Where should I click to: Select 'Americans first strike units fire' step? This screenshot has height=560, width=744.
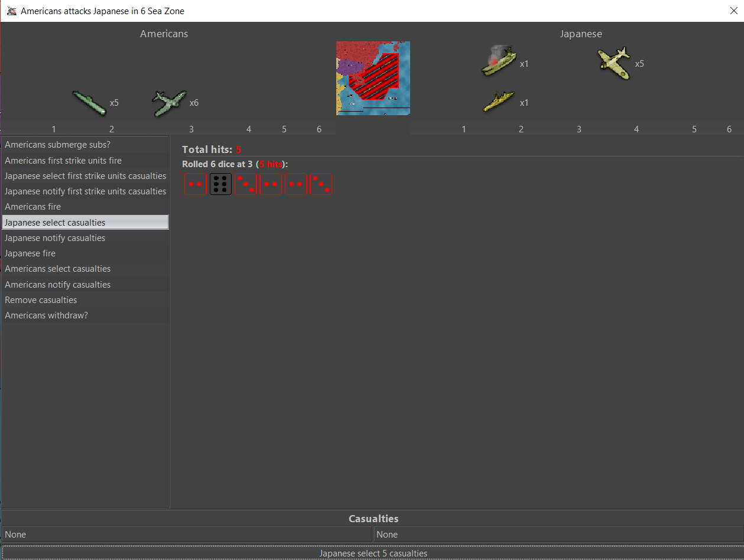point(63,161)
